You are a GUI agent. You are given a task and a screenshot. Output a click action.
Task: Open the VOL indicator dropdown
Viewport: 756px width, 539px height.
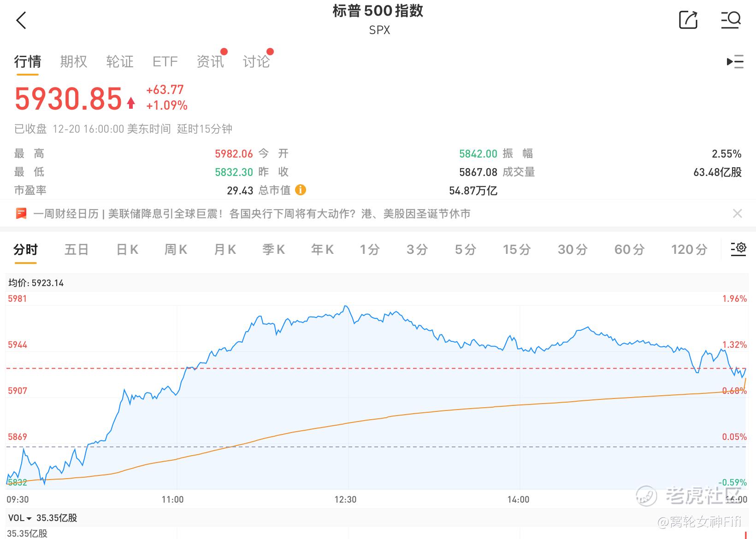[20, 518]
